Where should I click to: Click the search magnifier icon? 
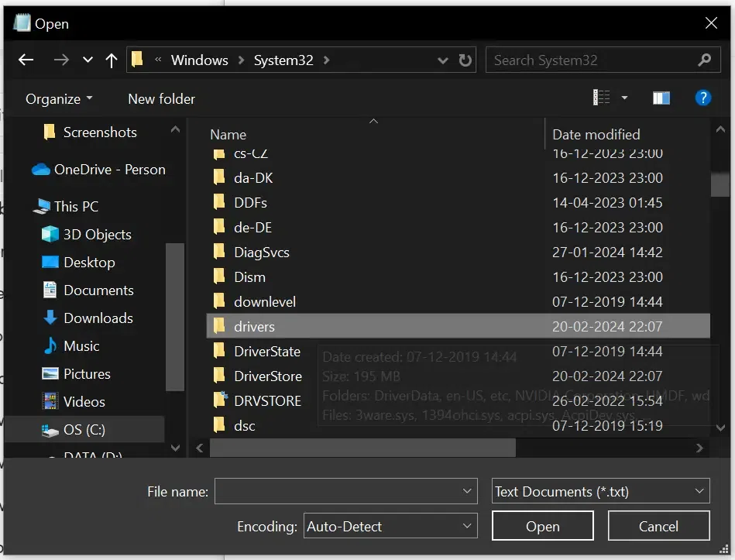click(x=705, y=60)
